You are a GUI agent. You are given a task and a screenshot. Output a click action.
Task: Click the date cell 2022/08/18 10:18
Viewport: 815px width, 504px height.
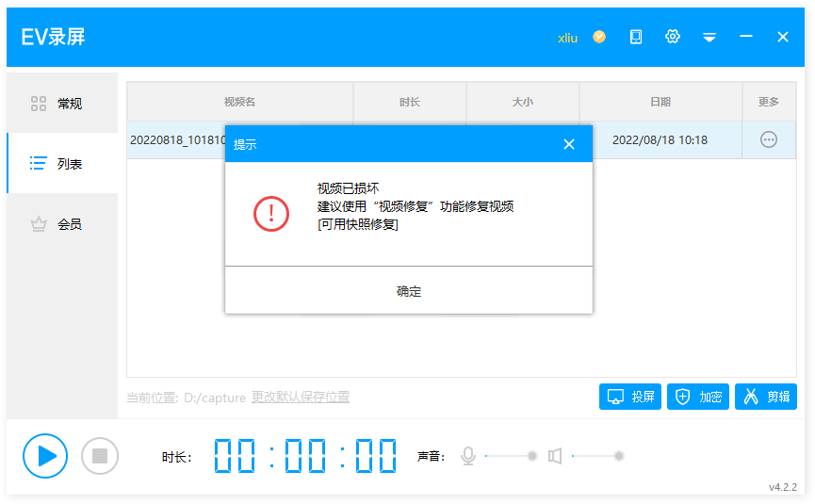click(x=660, y=139)
